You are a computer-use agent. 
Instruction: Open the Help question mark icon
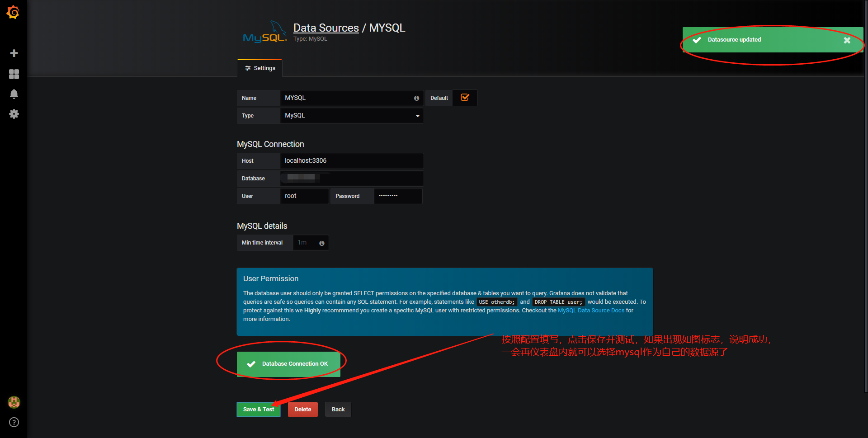14,422
